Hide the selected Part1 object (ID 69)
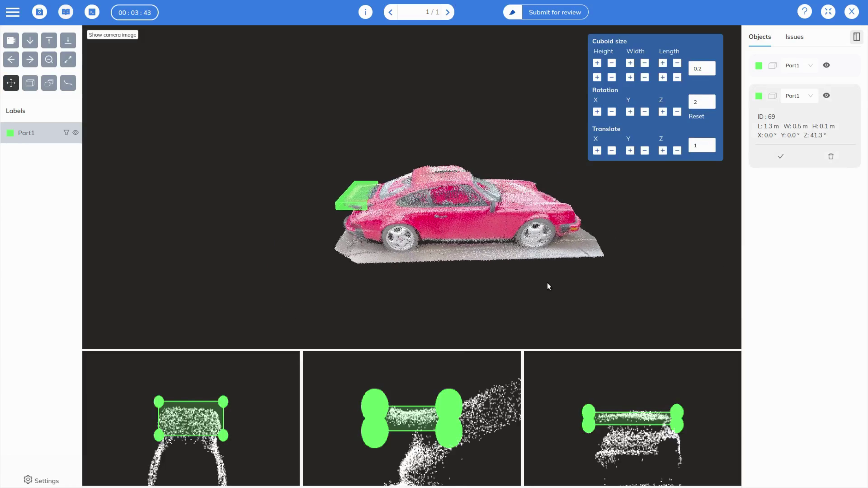 click(x=826, y=96)
